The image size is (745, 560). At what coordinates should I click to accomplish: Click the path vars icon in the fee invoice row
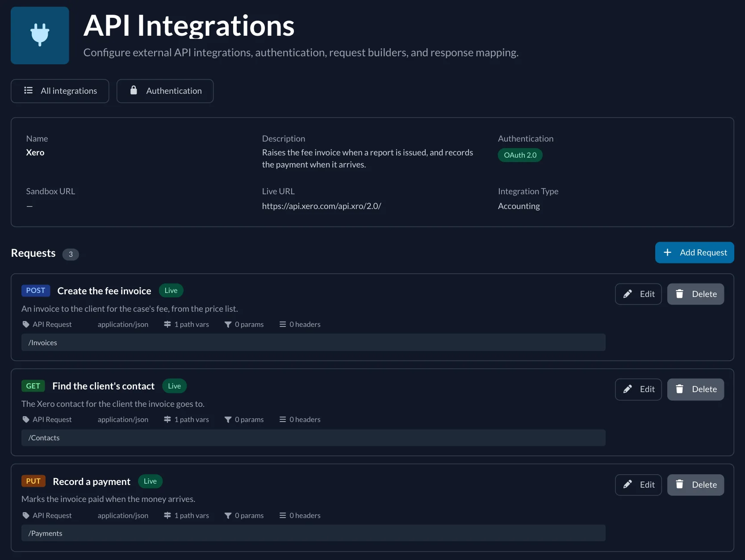[167, 325]
